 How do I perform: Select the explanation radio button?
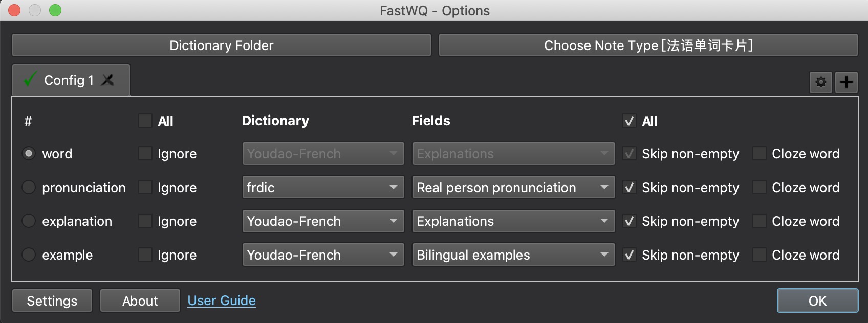(x=29, y=221)
